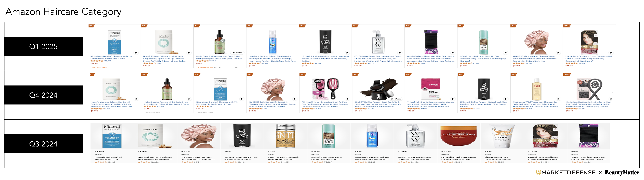Viewport: 644px width, 180px height.
Task: Open the 100,742 star ratings for Nizoral
Action: click(107, 61)
